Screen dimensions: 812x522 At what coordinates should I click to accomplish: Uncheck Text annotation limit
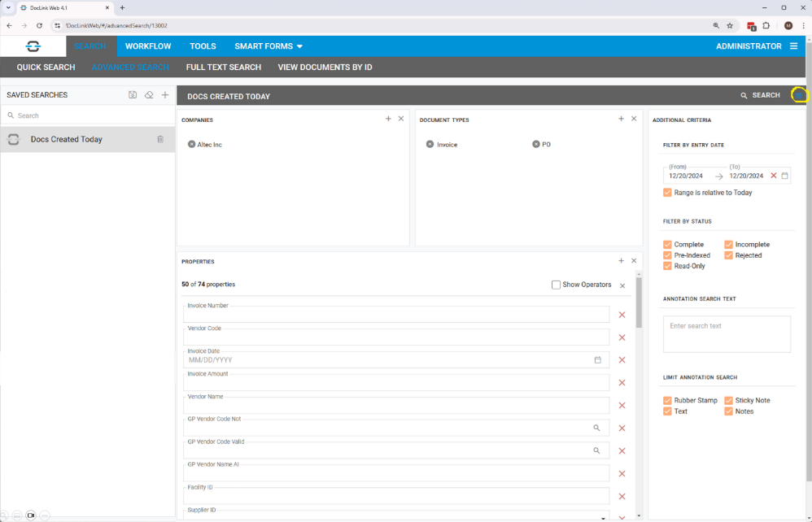point(667,411)
